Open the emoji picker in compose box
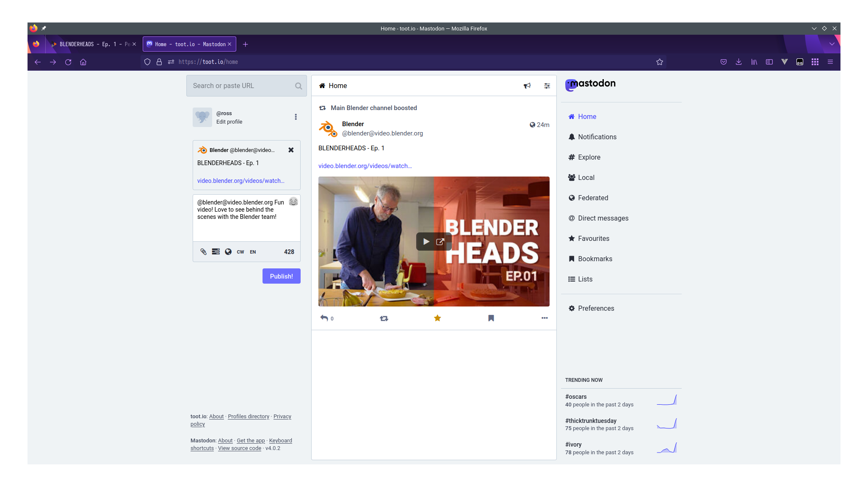Image resolution: width=868 pixels, height=497 pixels. coord(293,202)
